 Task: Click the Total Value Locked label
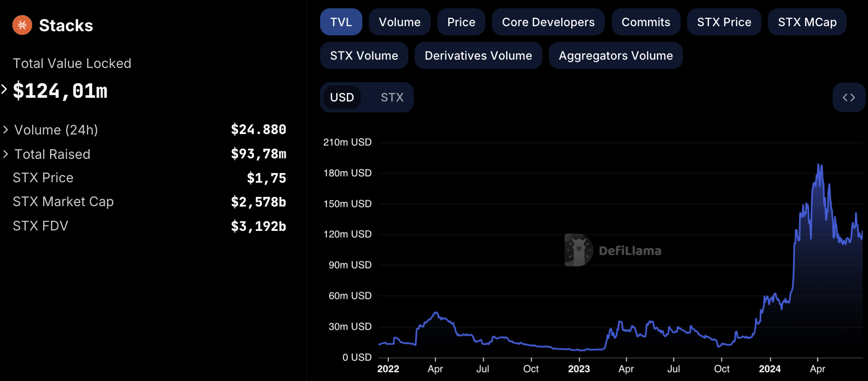(x=72, y=63)
